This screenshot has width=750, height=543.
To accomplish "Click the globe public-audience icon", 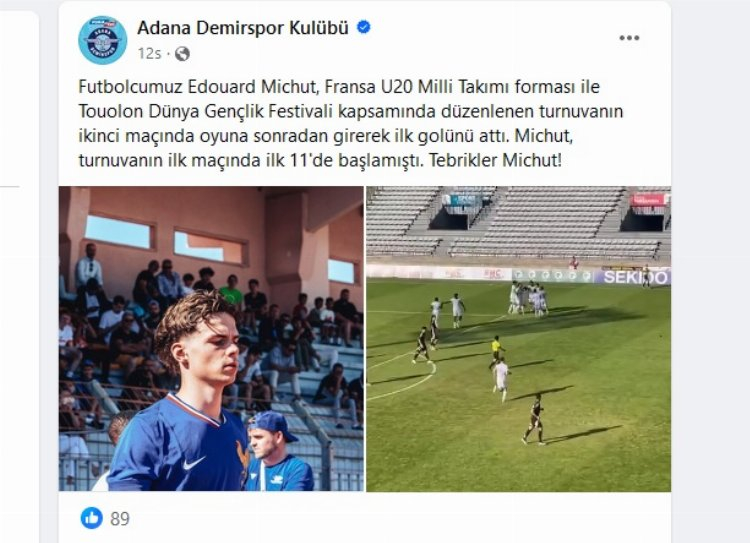I will point(182,54).
